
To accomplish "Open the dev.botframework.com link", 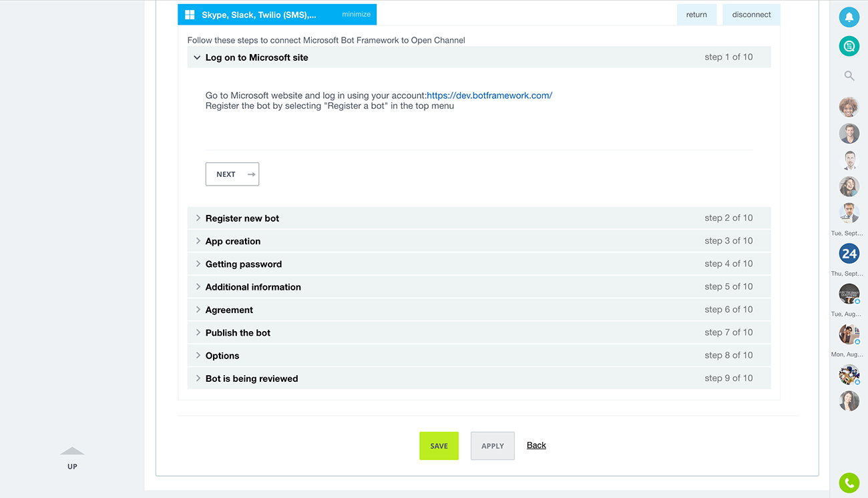I will click(489, 95).
